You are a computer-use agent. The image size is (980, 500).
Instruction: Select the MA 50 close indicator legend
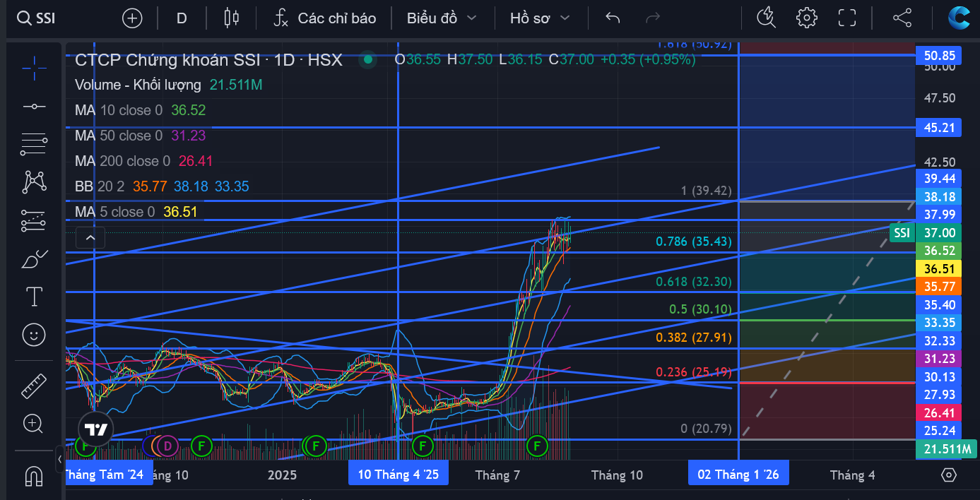point(140,136)
